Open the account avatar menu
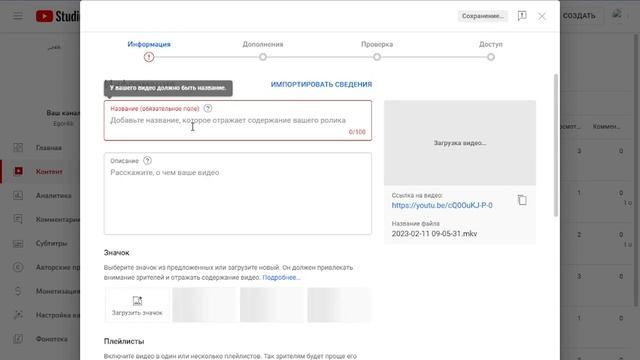Image resolution: width=640 pixels, height=360 pixels. (x=617, y=15)
